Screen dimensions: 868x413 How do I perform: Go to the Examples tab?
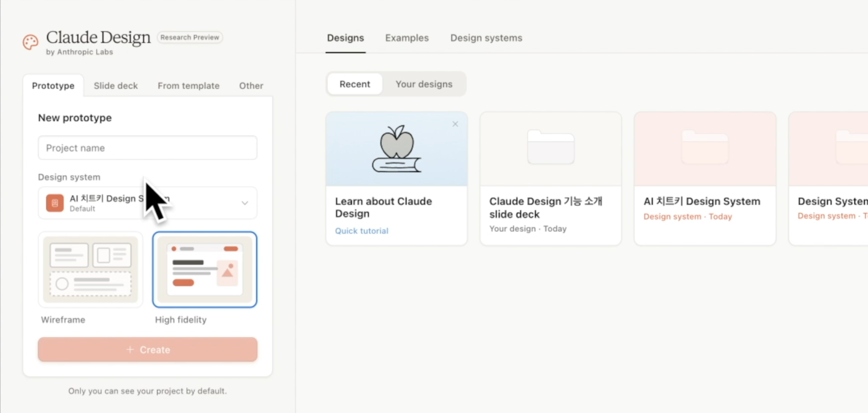coord(407,38)
